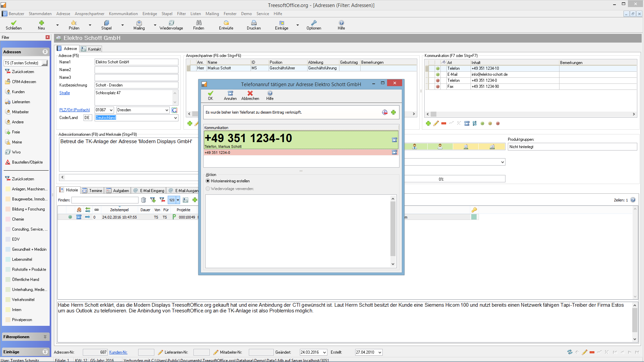This screenshot has height=362, width=644.
Task: Click the Straße link label
Action: pyautogui.click(x=64, y=93)
